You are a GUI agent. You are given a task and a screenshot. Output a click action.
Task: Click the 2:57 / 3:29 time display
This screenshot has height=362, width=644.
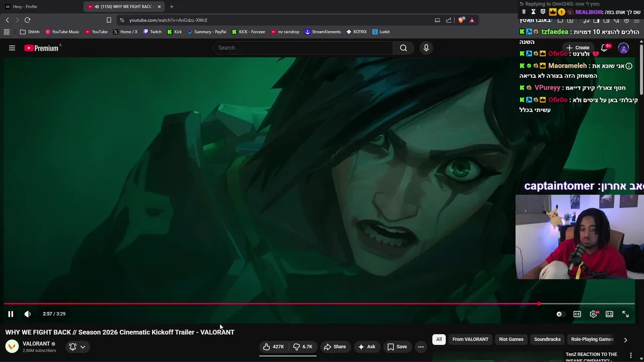[x=54, y=314]
